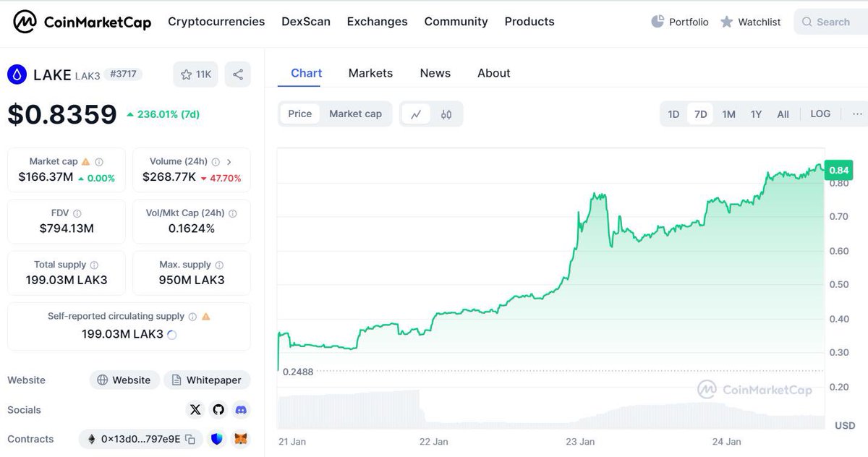Set chart range to 1Y
The height and width of the screenshot is (457, 868).
click(756, 114)
